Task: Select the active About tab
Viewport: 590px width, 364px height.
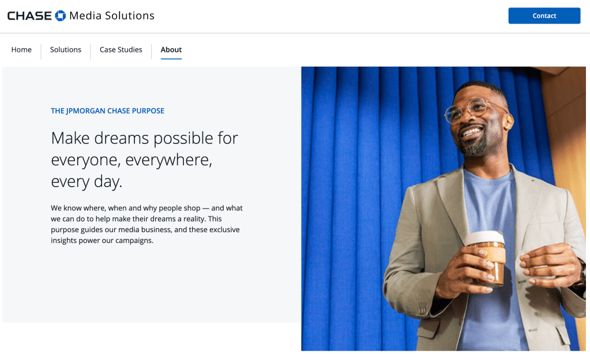Action: (171, 50)
